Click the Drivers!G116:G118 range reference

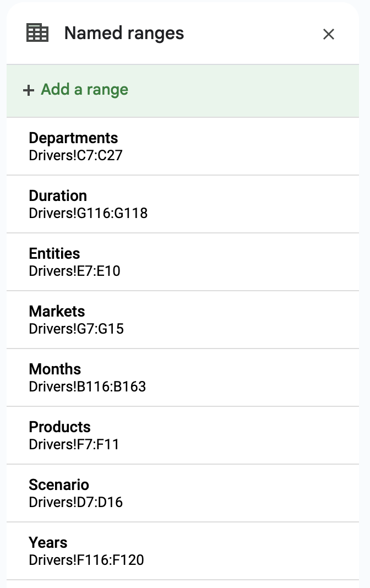88,213
